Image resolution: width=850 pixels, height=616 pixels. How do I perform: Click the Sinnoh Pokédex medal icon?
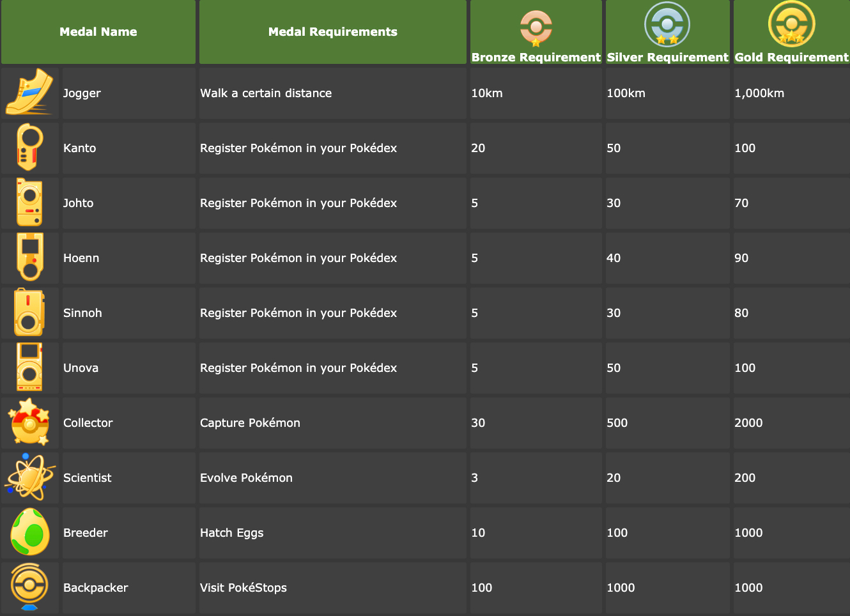(29, 312)
